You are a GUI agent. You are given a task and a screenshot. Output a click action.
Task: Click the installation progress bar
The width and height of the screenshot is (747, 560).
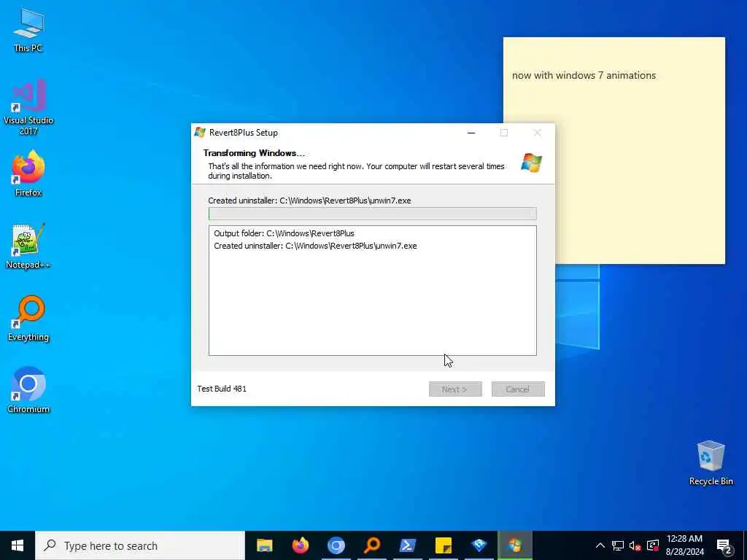(x=373, y=214)
